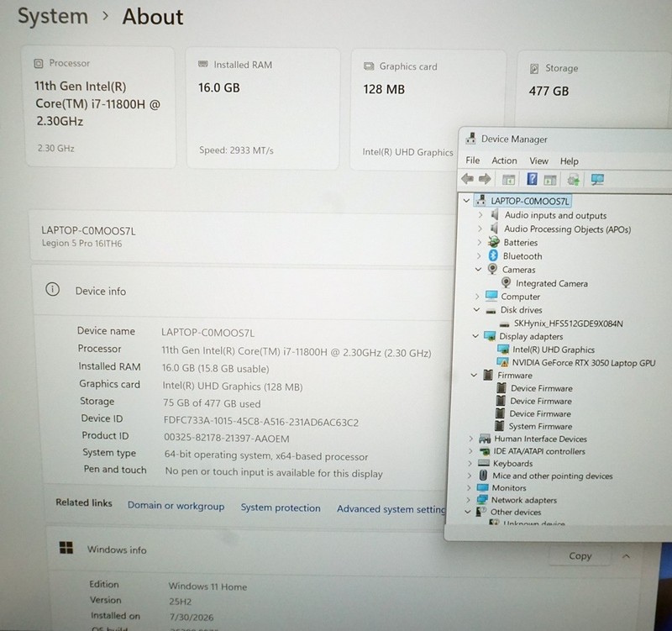672x631 pixels.
Task: Click the Forward arrow in Device Manager toolbar
Action: [x=485, y=179]
